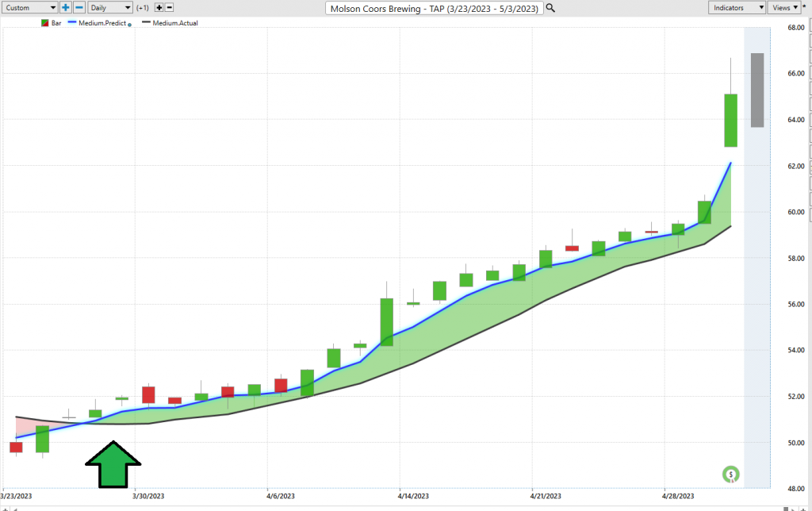
Task: Click the 56.00 price axis label
Action: pos(796,304)
